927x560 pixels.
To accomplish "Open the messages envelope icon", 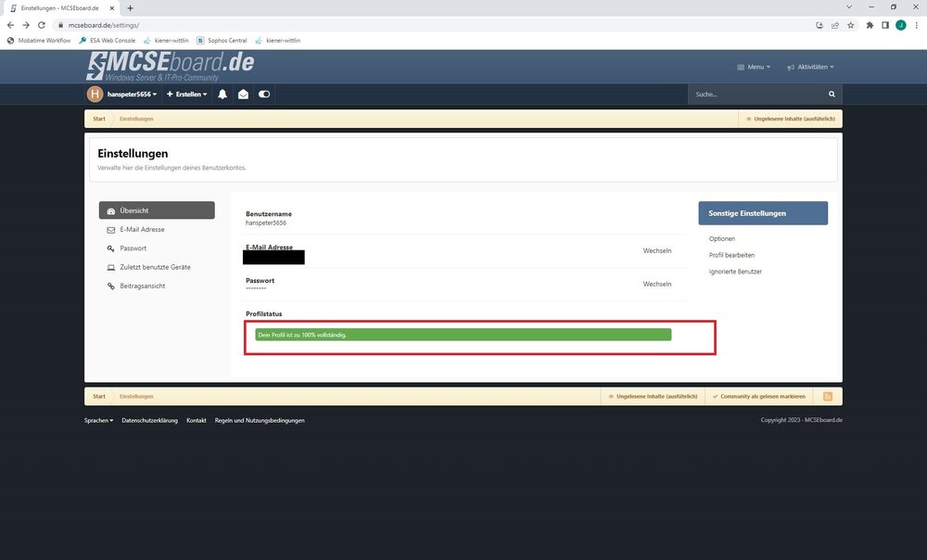I will click(x=243, y=95).
